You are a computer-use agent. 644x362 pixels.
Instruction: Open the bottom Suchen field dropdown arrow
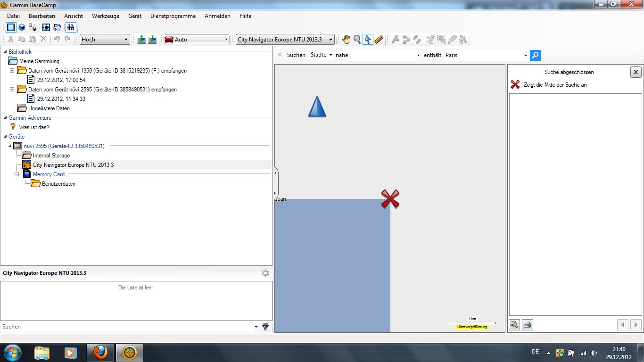pos(256,327)
